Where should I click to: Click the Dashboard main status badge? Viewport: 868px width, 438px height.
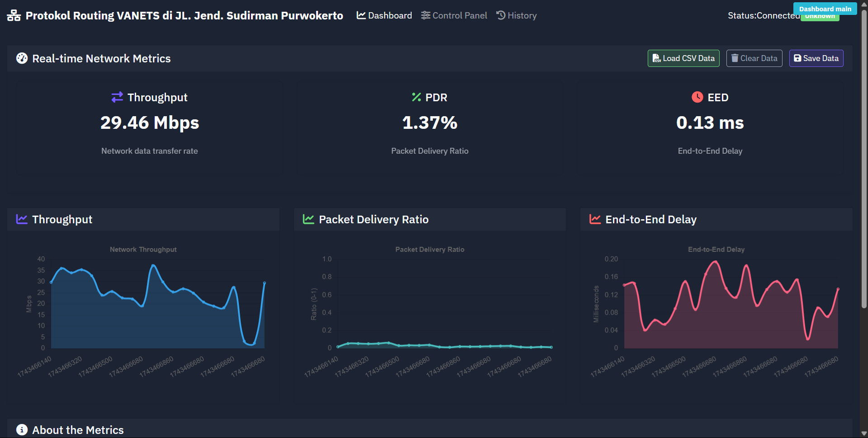point(825,9)
